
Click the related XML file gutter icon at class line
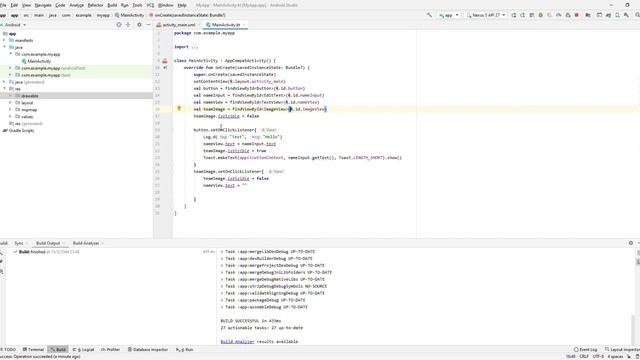coord(164,61)
